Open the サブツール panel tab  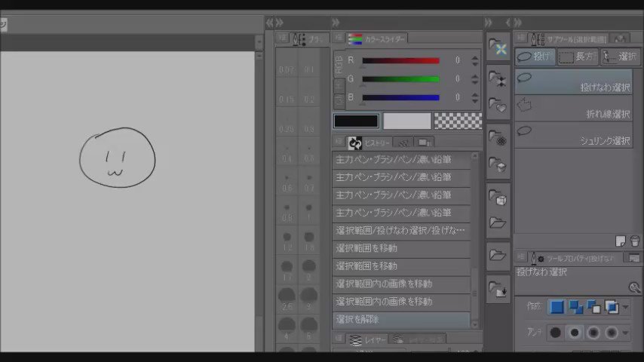(x=568, y=39)
